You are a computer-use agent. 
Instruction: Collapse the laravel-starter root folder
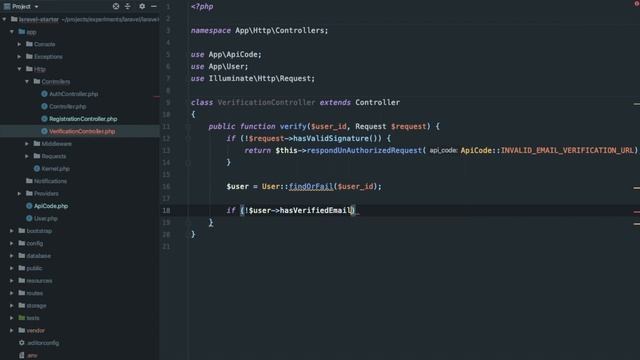4,19
